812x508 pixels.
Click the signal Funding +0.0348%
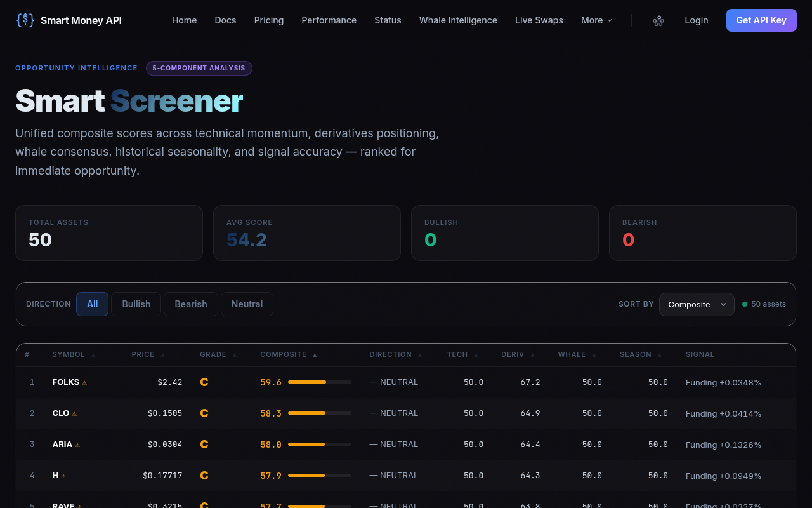point(723,382)
